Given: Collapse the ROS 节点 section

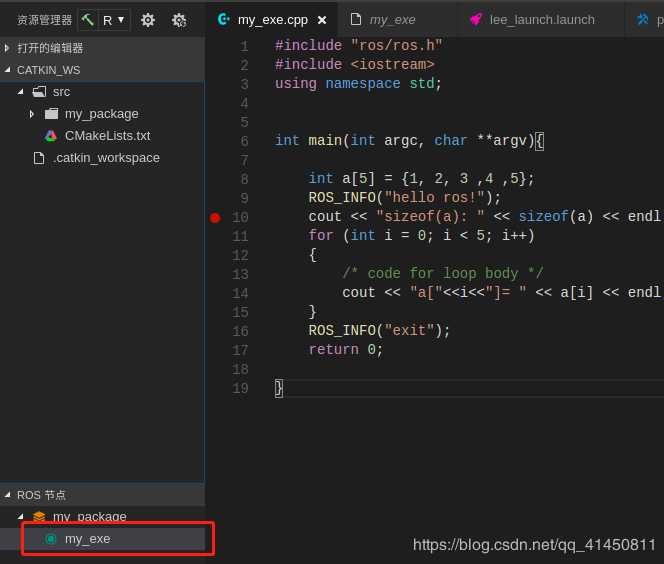Looking at the screenshot, I should pos(103,495).
